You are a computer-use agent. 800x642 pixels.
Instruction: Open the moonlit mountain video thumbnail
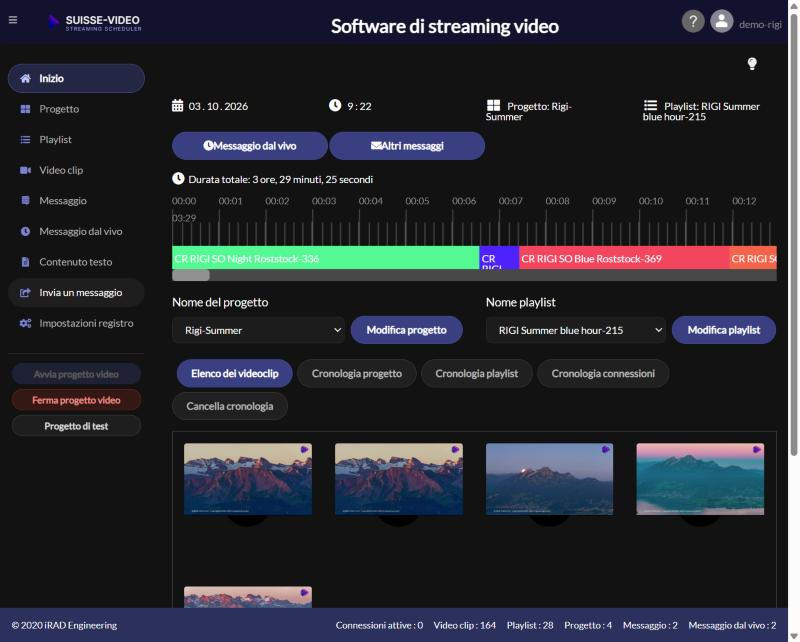point(549,479)
